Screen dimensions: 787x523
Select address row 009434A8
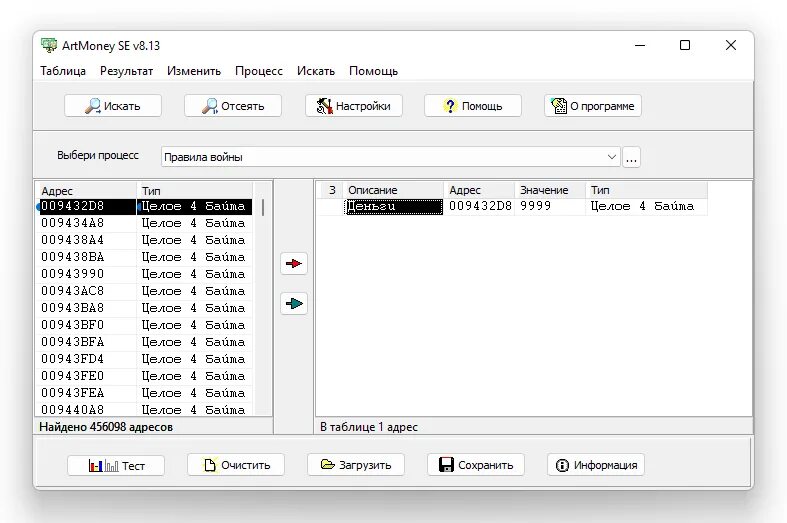(146, 223)
